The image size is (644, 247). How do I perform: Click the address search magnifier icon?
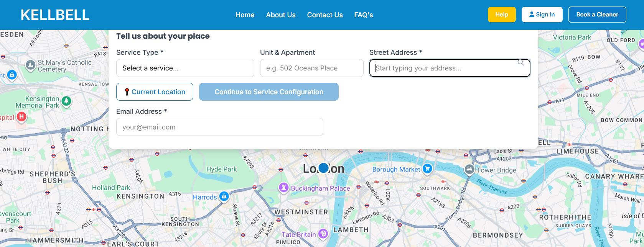[521, 62]
